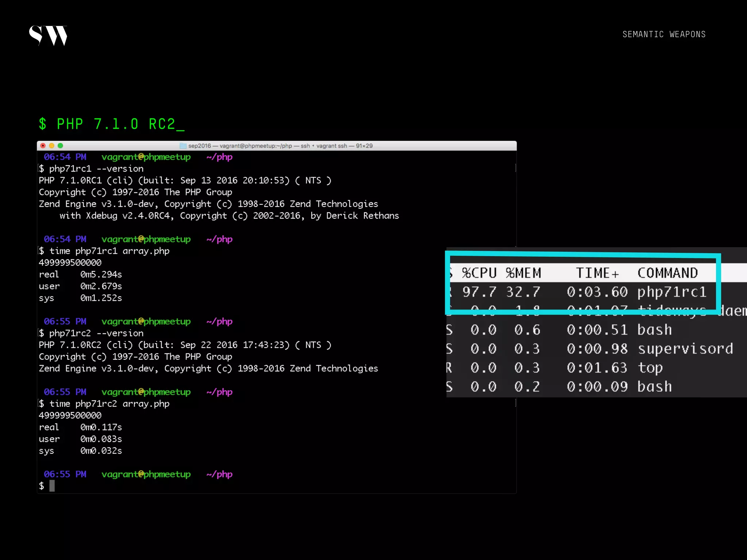Click the 'user 0m0.083s' timing result

(x=80, y=439)
